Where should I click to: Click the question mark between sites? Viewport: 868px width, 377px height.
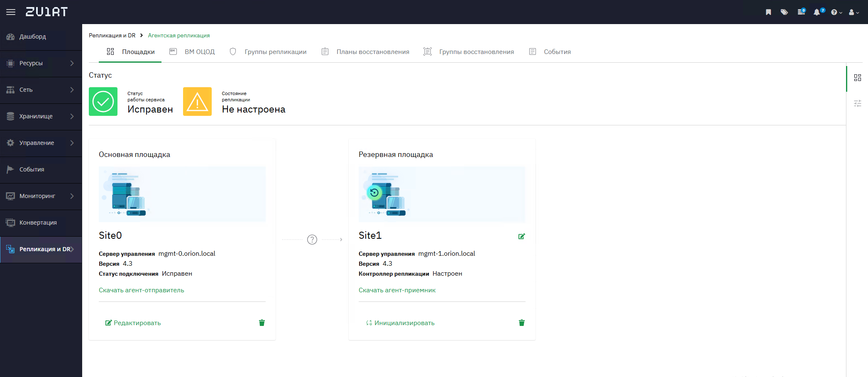(312, 240)
